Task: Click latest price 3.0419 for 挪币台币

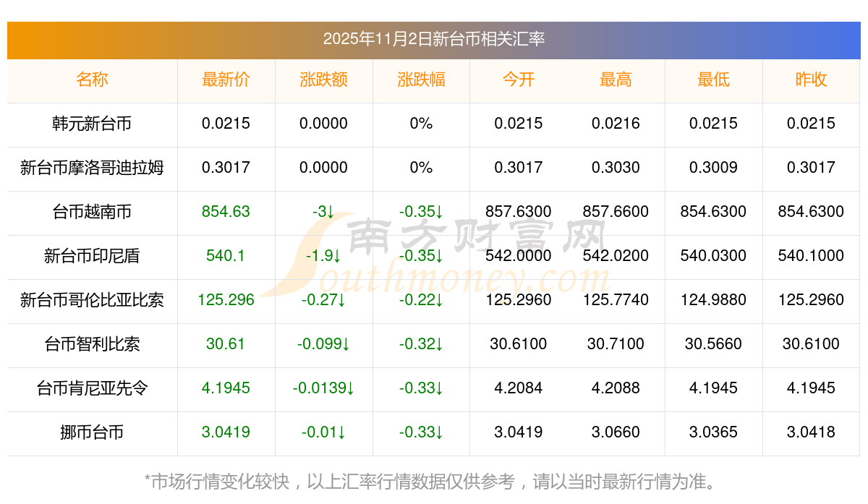Action: 226,432
